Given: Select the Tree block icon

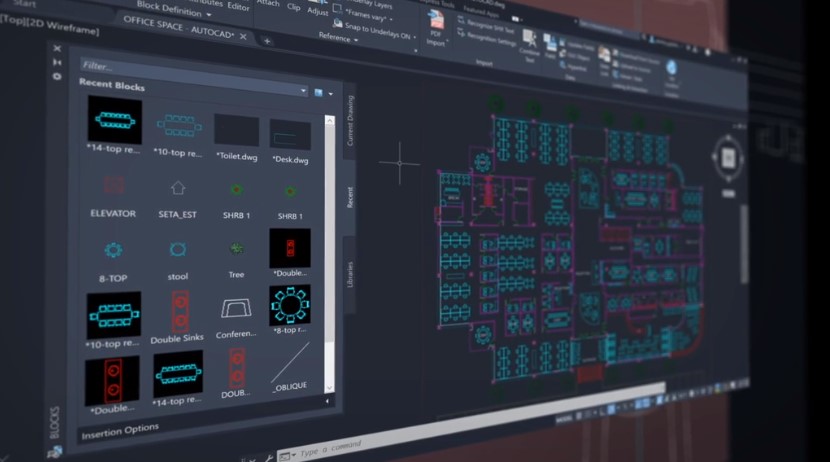Looking at the screenshot, I should coord(237,248).
